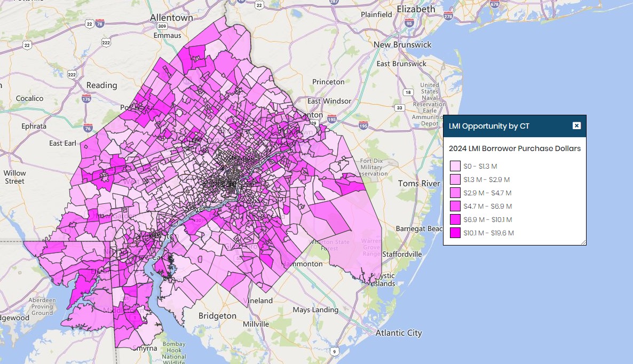
Task: Click the 'LMI Opportunity by CT' title
Action: pos(489,126)
